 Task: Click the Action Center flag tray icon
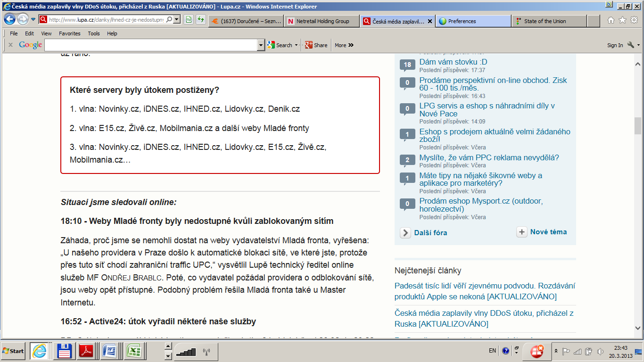click(567, 351)
